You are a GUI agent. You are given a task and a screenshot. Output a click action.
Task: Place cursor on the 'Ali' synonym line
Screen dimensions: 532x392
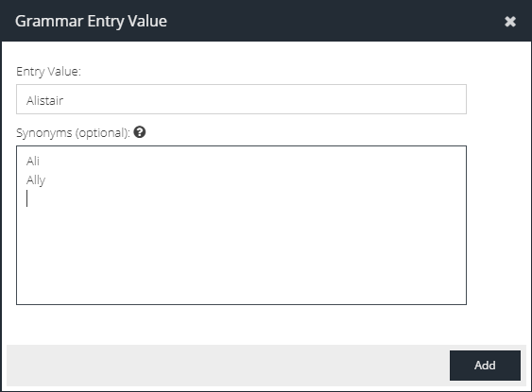[33, 161]
